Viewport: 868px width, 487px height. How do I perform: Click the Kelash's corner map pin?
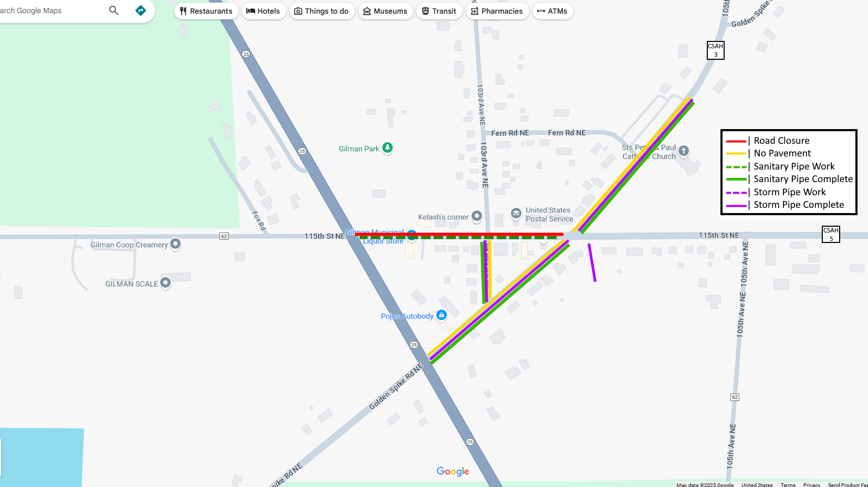pos(477,216)
